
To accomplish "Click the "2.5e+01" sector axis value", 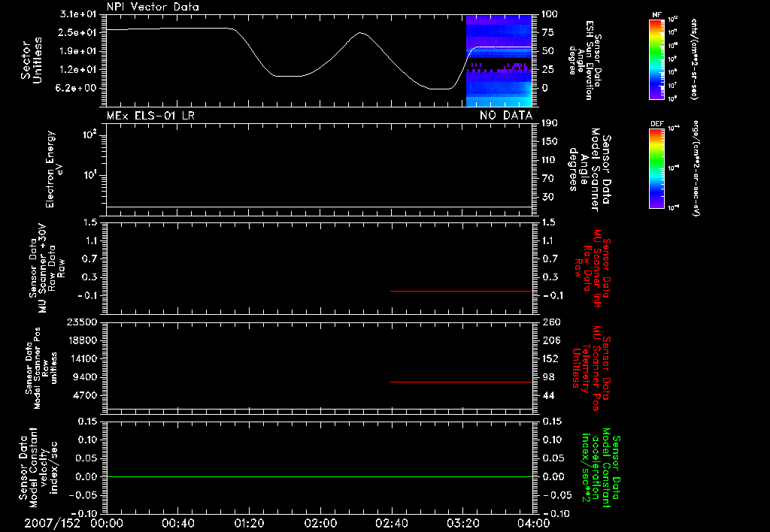I will point(78,32).
